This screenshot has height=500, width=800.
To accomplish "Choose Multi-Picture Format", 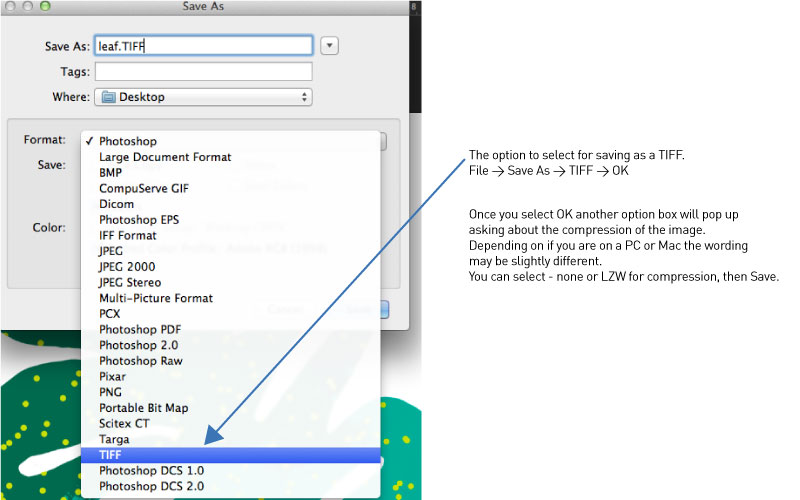I will click(x=231, y=298).
